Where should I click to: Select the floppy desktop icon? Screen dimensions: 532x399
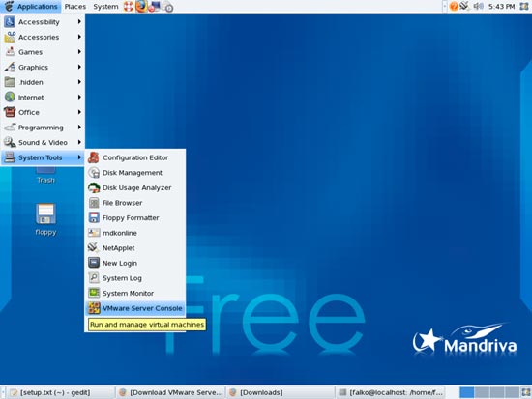click(45, 214)
